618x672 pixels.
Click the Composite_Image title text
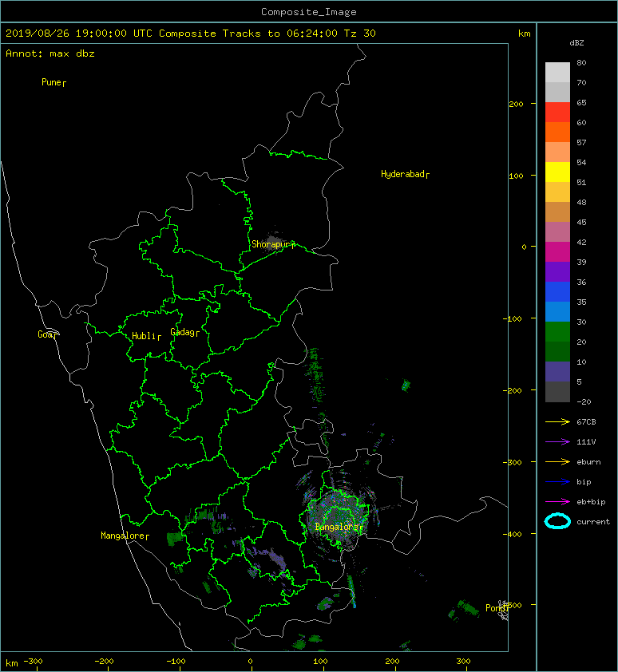pos(309,12)
